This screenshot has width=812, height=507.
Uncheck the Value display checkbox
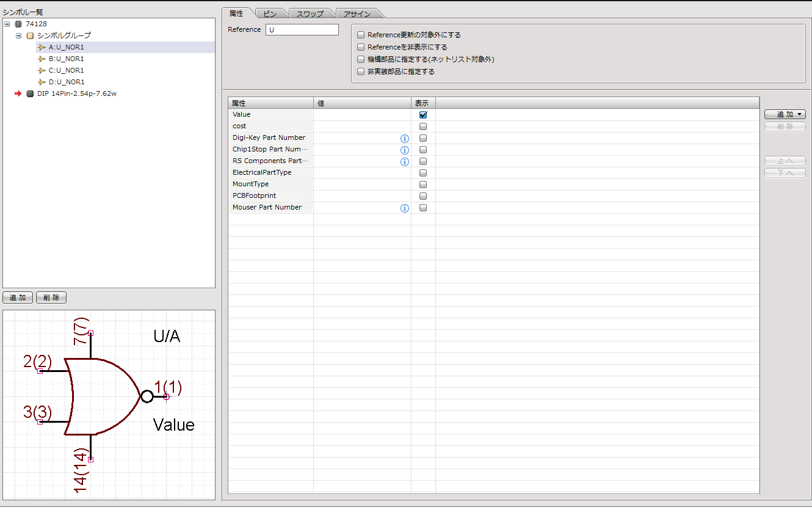[423, 115]
